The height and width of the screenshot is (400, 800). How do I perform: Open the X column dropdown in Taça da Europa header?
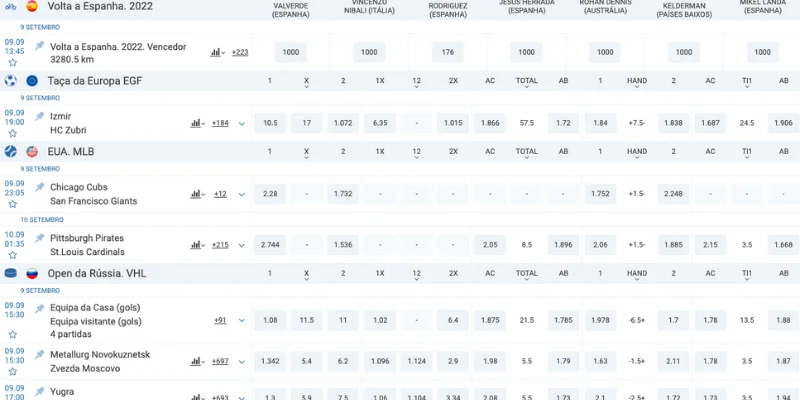click(x=307, y=82)
